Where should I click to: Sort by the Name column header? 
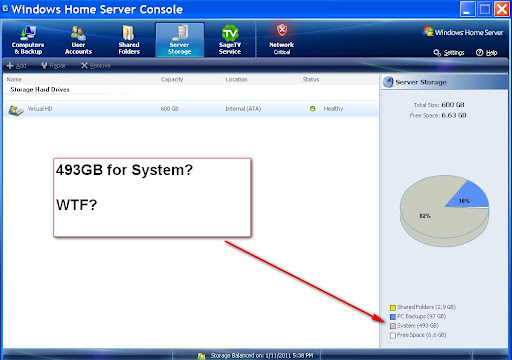14,79
